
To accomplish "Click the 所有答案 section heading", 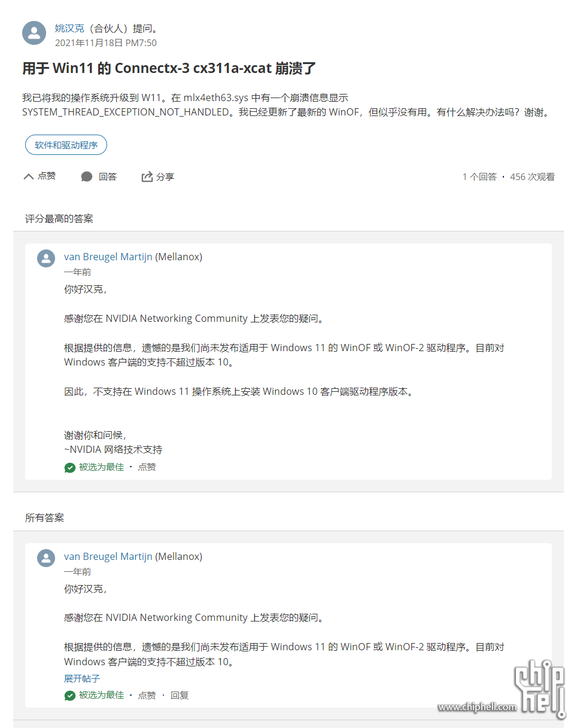I will (x=44, y=517).
